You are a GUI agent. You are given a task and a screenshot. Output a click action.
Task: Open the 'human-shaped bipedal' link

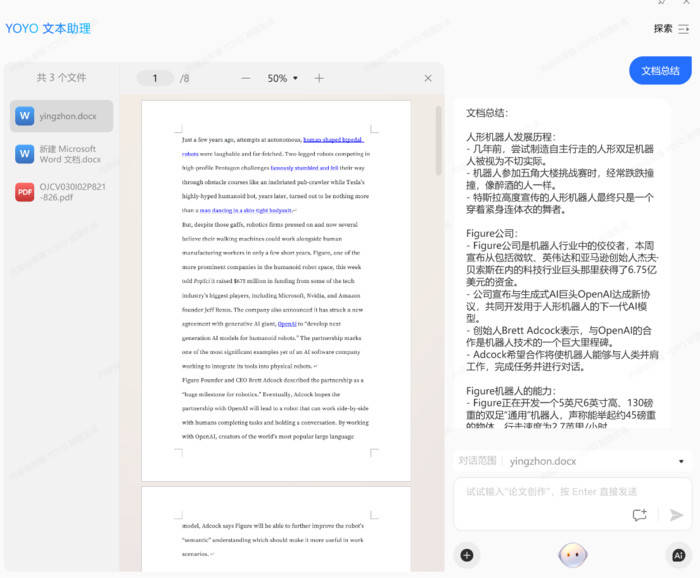coord(333,140)
